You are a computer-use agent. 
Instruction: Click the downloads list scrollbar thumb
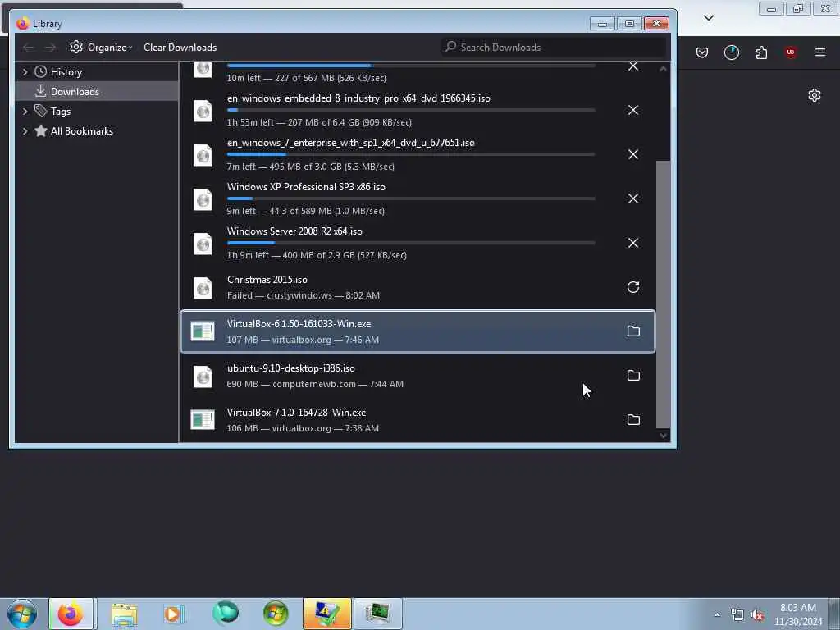663,294
